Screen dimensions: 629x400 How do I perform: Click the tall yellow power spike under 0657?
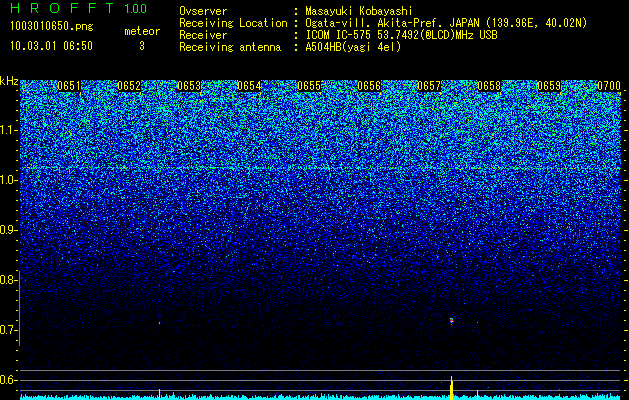coord(452,388)
